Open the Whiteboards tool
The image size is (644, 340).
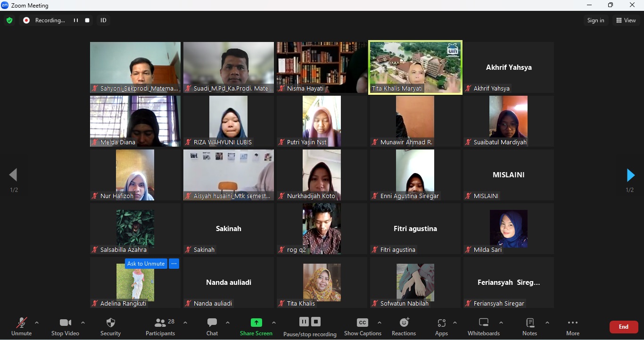[x=484, y=326]
